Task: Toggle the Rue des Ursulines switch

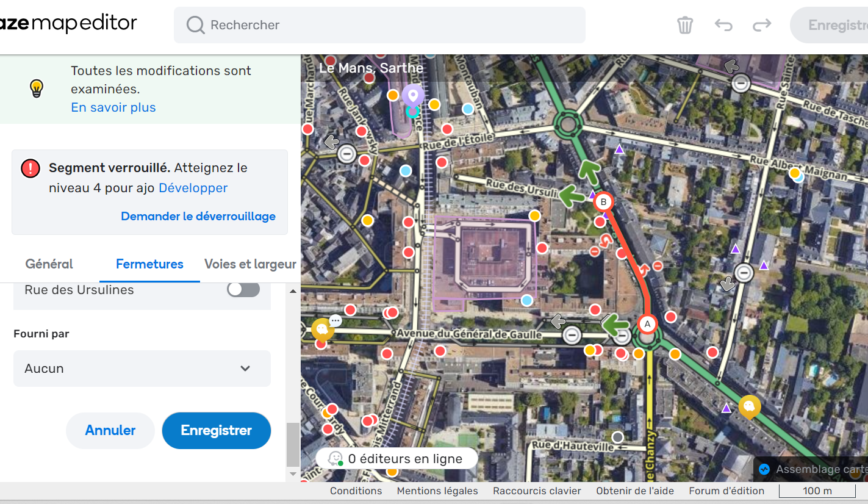Action: [x=243, y=290]
